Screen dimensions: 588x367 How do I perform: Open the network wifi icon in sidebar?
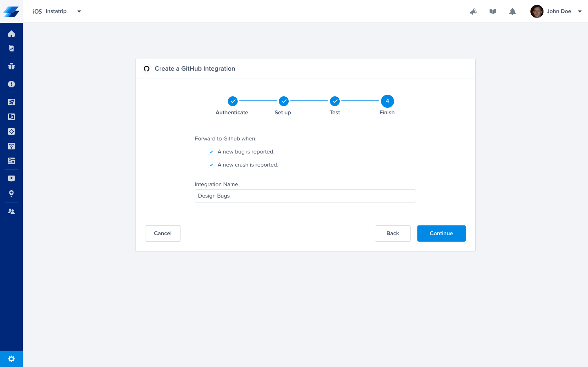coord(11,146)
